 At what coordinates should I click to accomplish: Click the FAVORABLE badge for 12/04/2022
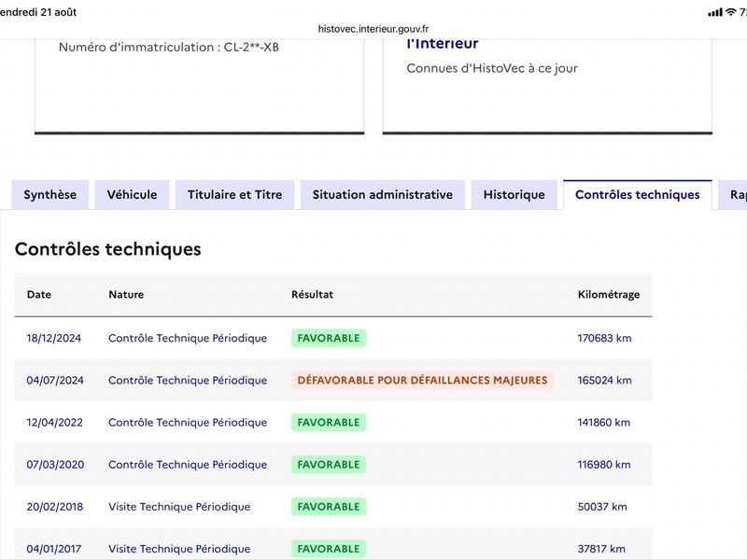coord(329,423)
